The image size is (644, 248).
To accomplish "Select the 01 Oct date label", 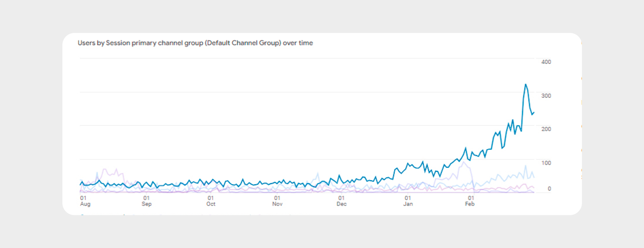I will (x=211, y=201).
